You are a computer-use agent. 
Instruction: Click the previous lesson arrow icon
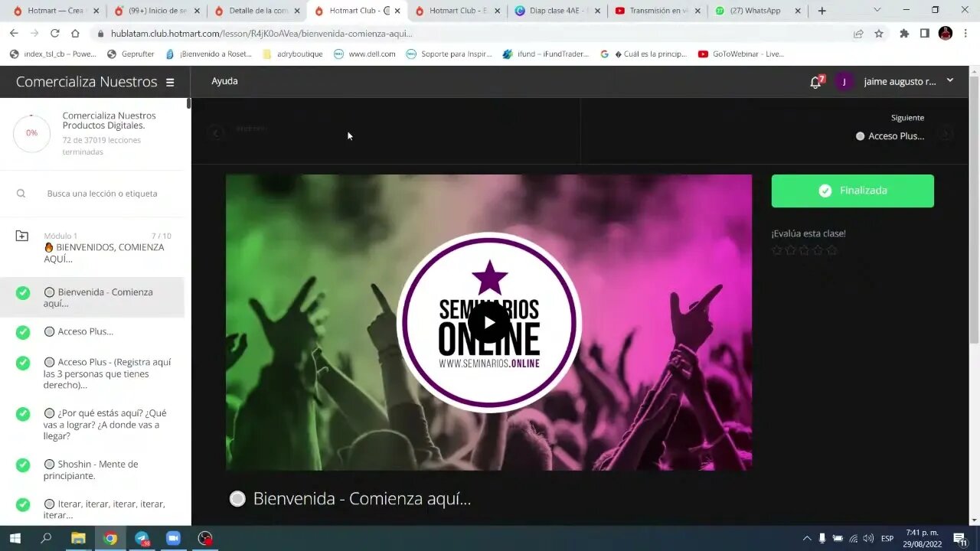pos(216,133)
